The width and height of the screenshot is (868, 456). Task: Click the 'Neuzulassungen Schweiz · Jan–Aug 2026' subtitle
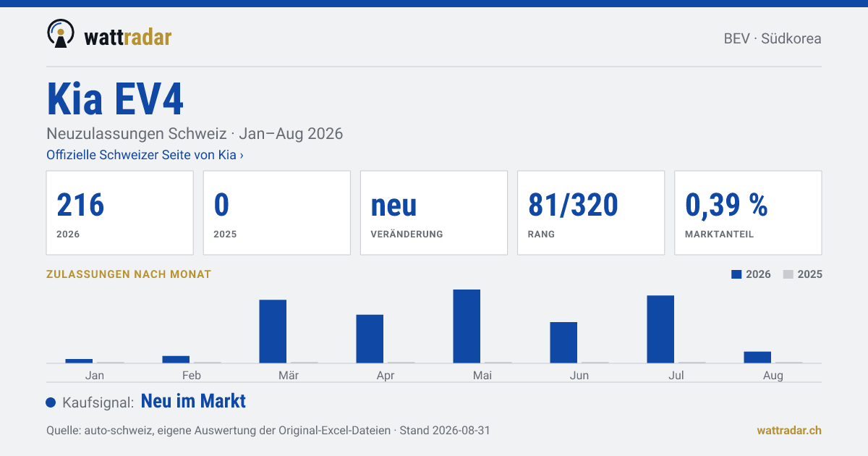pyautogui.click(x=195, y=134)
